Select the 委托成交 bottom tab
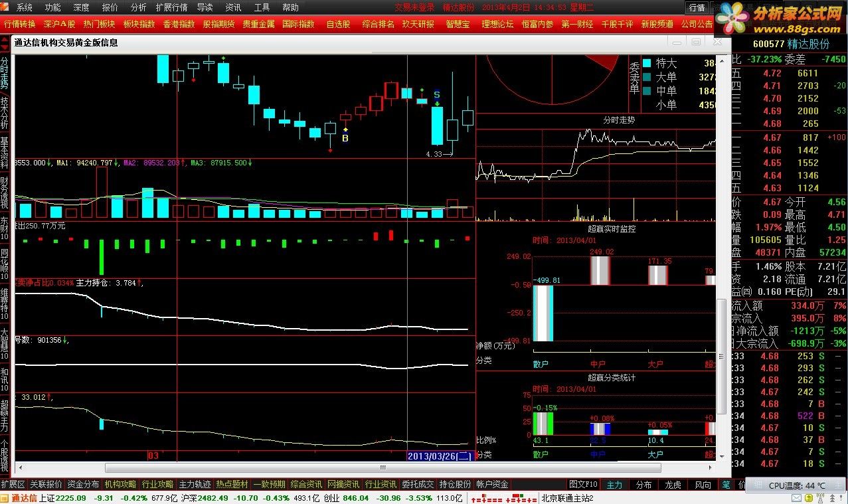Screen dimensions: 848x504 pos(418,485)
